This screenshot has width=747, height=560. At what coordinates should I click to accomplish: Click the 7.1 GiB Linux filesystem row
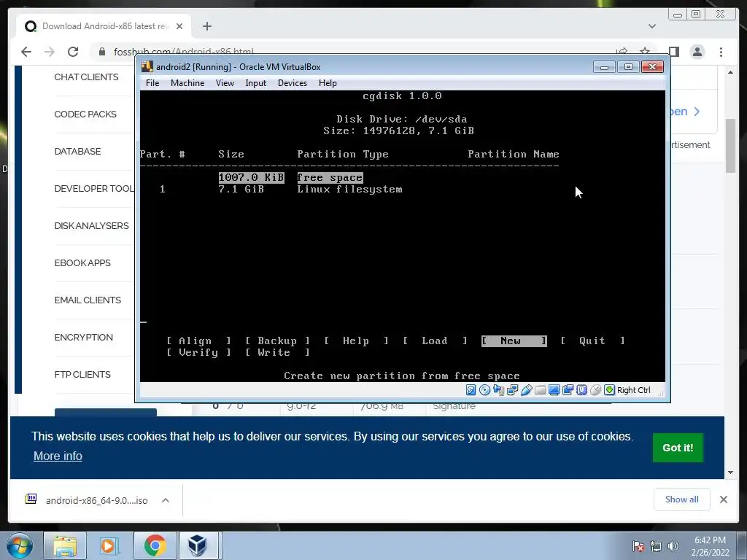coord(281,189)
